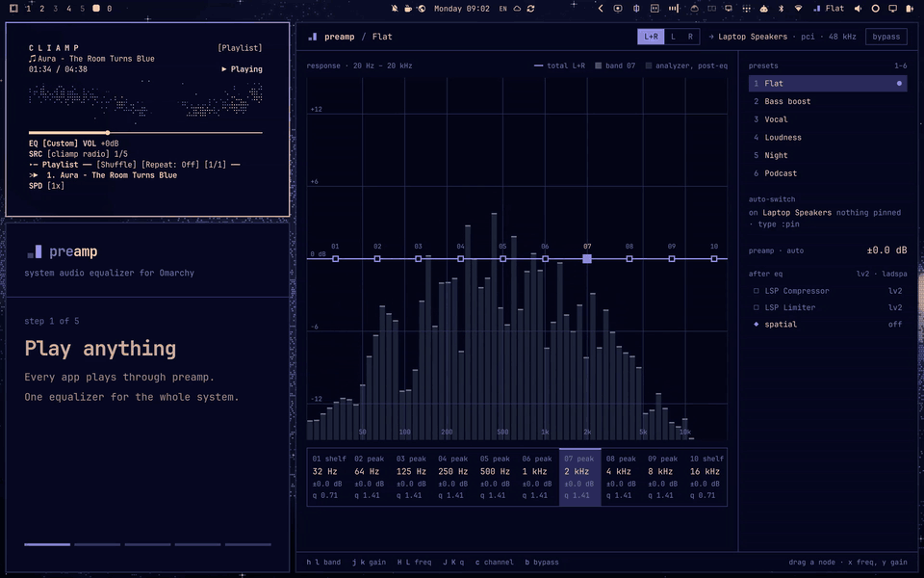This screenshot has width=924, height=578.
Task: Click the selected EQ node 07
Action: [x=587, y=259]
